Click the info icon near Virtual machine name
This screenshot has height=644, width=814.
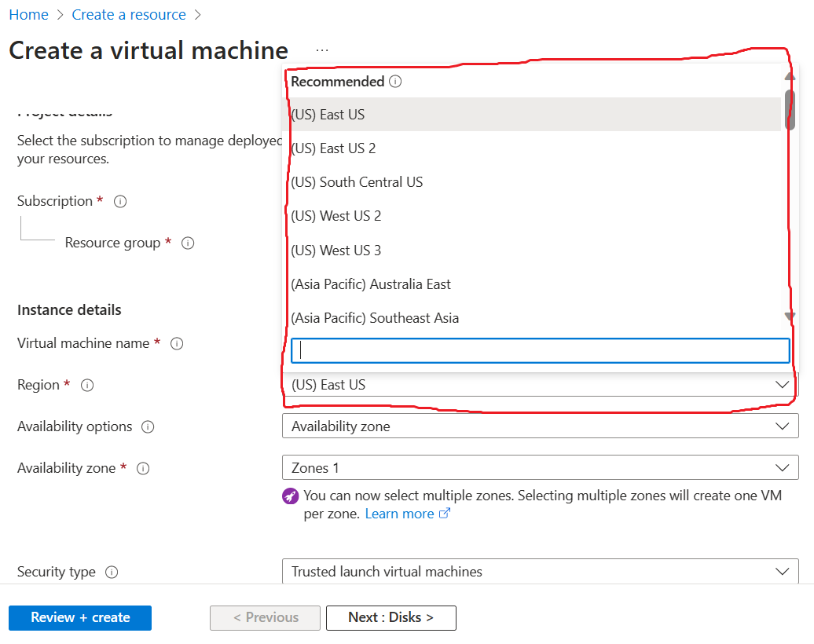click(177, 343)
